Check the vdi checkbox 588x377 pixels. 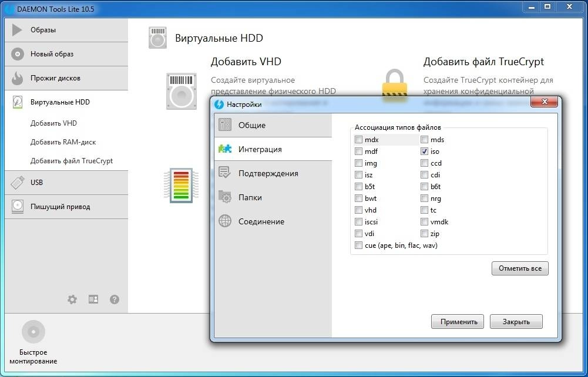358,234
